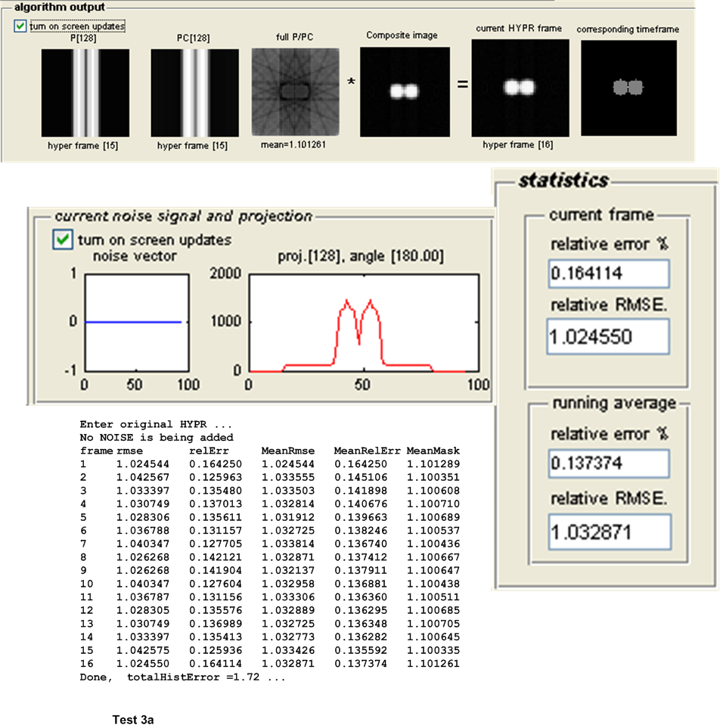Click the blue noise vector plot
Viewport: 720px width, 728px height.
tap(133, 322)
